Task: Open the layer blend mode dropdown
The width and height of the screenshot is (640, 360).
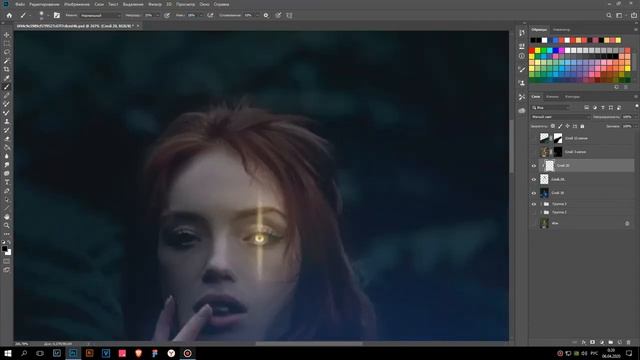Action: (560, 117)
